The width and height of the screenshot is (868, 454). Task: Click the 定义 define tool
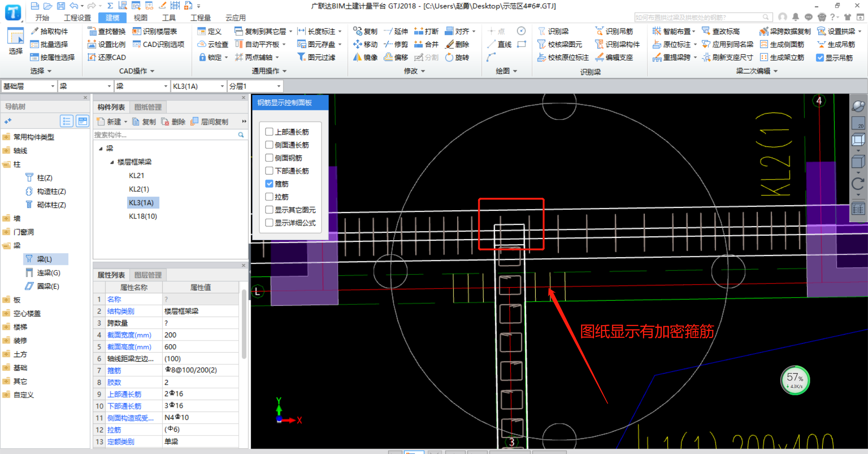[209, 31]
